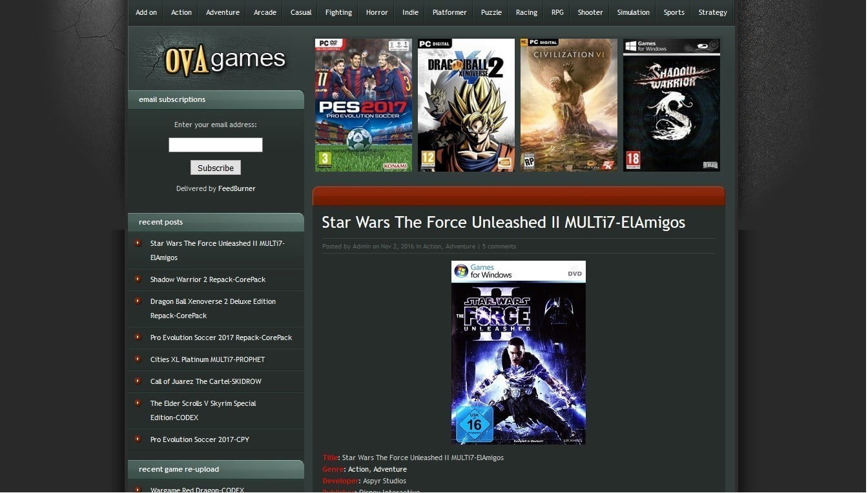Image resolution: width=868 pixels, height=493 pixels.
Task: Open the FeedBurner link
Action: pyautogui.click(x=237, y=188)
